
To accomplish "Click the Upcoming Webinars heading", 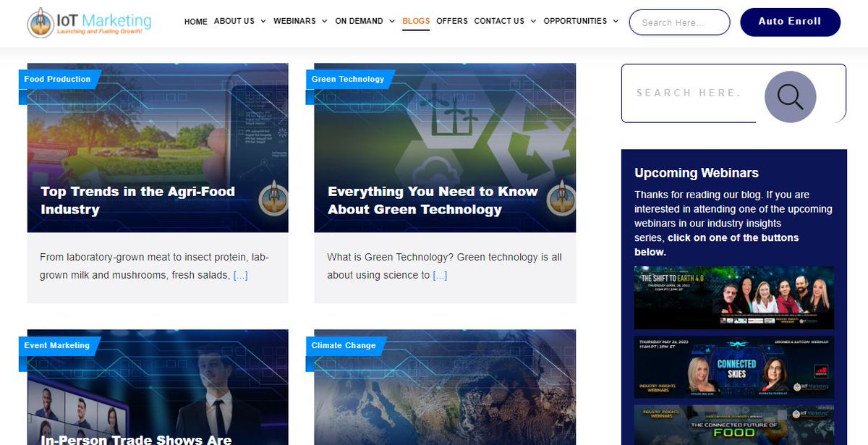I will [x=697, y=173].
